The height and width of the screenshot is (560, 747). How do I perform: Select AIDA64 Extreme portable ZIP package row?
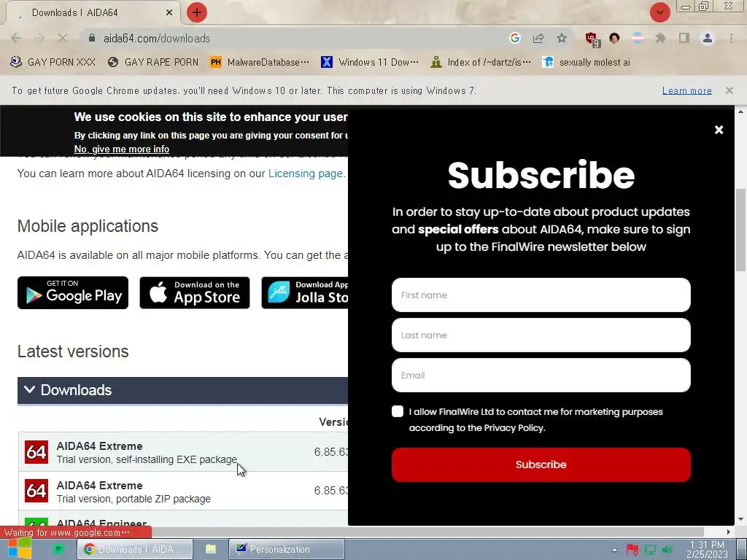[183, 491]
